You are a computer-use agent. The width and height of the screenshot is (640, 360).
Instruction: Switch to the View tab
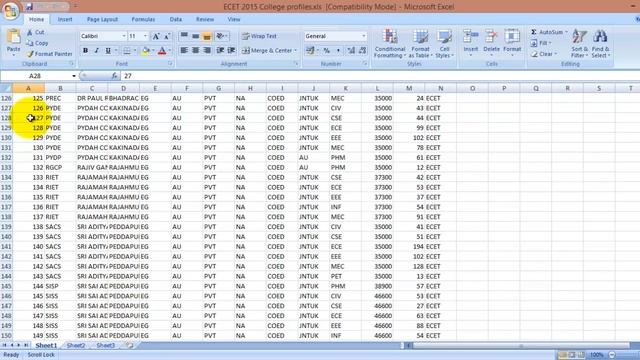point(234,19)
